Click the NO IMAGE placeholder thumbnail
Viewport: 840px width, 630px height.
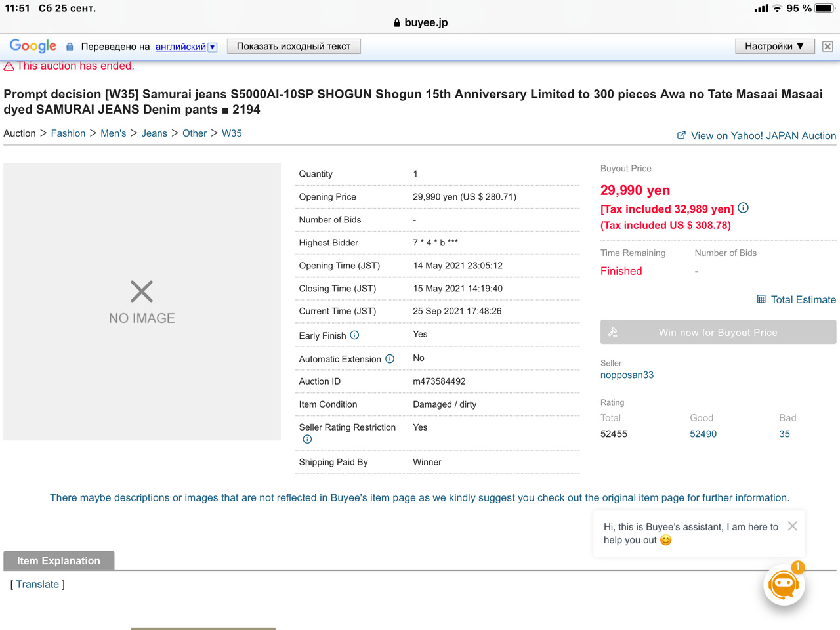coord(142,302)
